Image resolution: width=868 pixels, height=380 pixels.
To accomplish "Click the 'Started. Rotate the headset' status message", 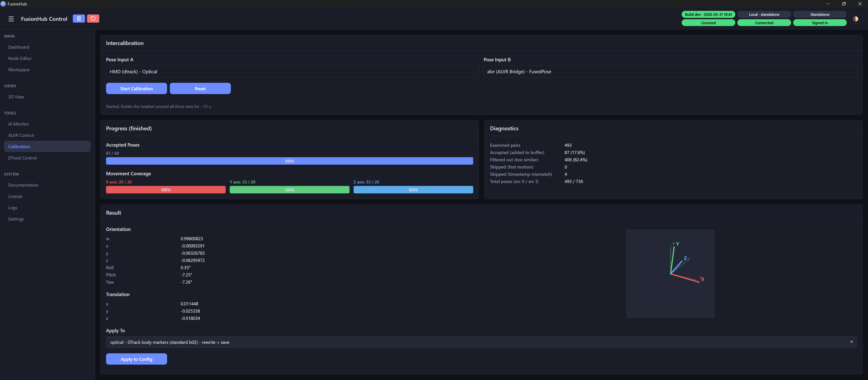I will (x=159, y=107).
